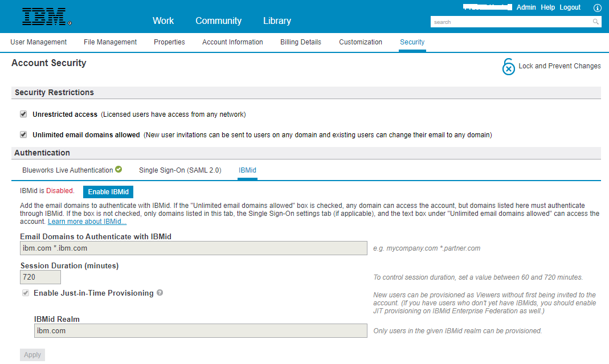Image resolution: width=609 pixels, height=364 pixels.
Task: Click Lock and Prevent Changes text
Action: 559,66
